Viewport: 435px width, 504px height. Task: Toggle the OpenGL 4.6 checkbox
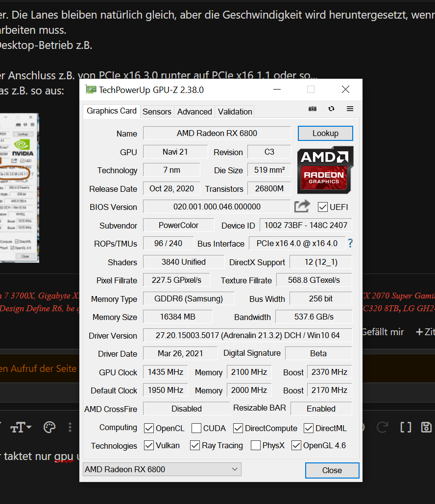[296, 445]
